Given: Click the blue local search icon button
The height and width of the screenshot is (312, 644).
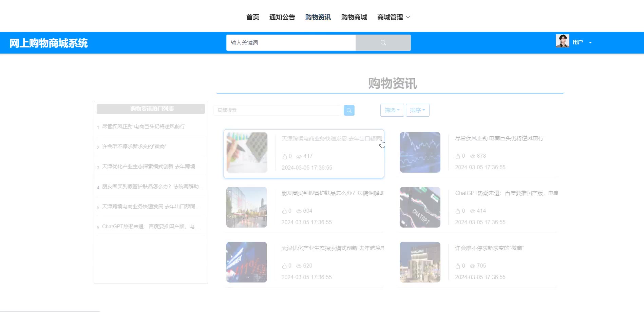Looking at the screenshot, I should (349, 110).
